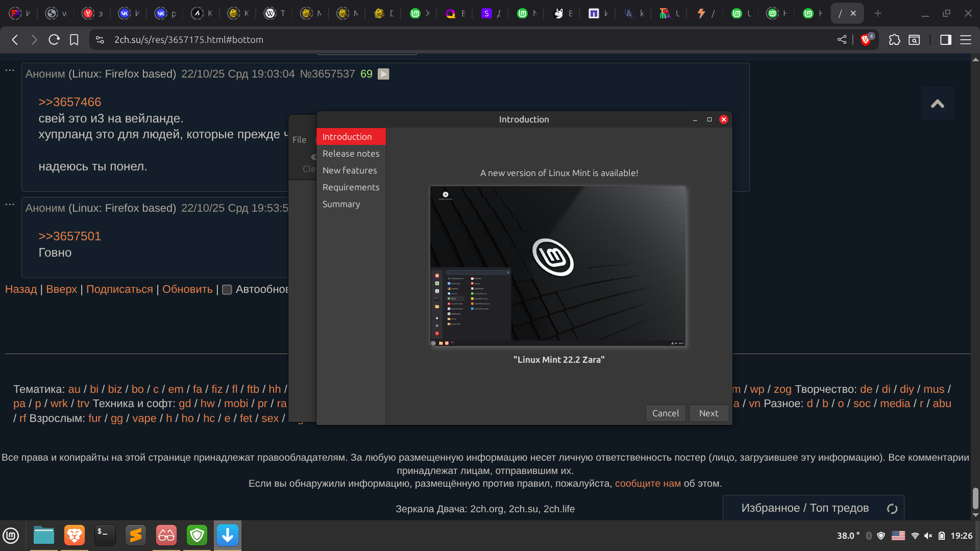Click the share icon in address bar
Image resolution: width=980 pixels, height=551 pixels.
(x=842, y=40)
